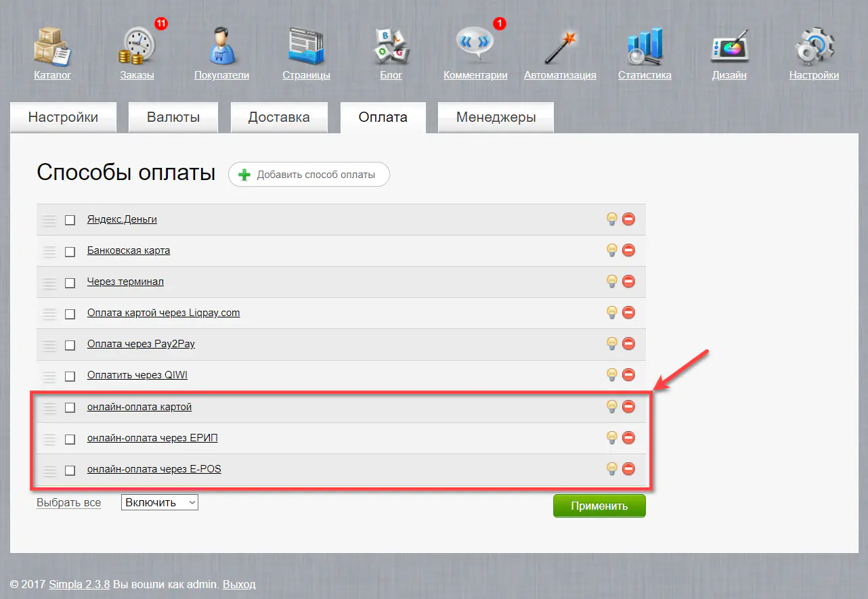This screenshot has height=599, width=868.
Task: Go to Покупатели customers icon
Action: (x=221, y=47)
